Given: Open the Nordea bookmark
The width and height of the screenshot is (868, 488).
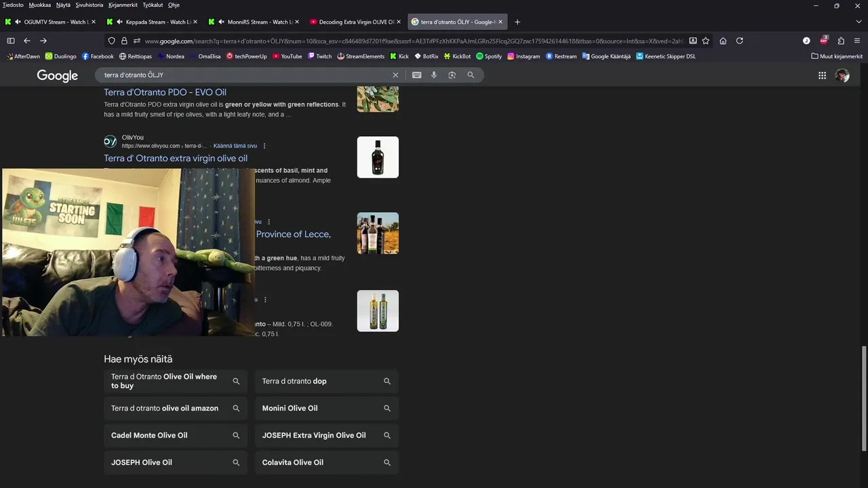Looking at the screenshot, I should [x=171, y=56].
